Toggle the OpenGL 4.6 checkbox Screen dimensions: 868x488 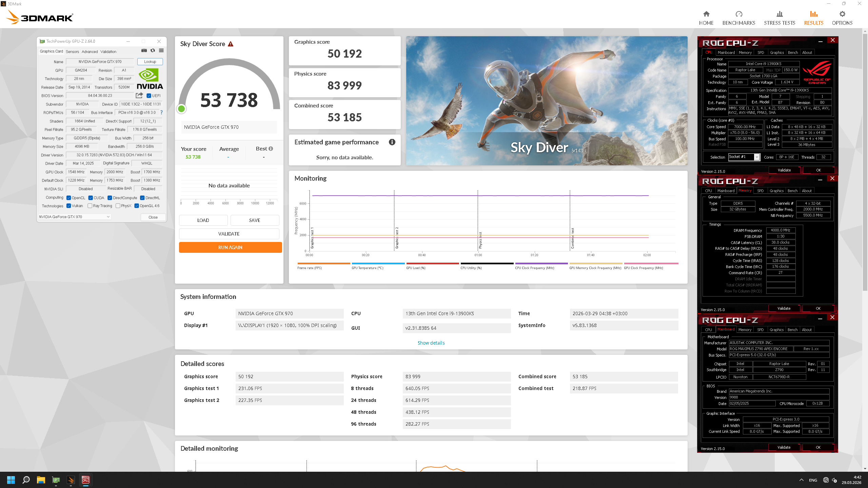click(137, 206)
